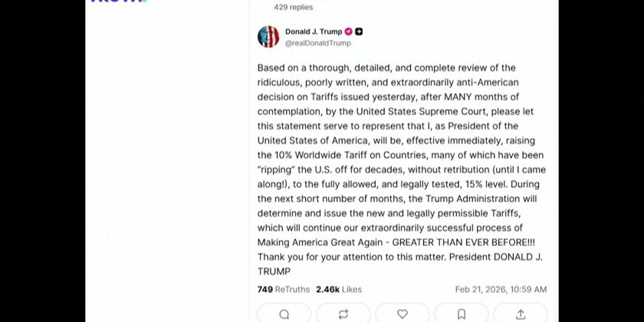The image size is (644, 322).
Task: ReTruth this post using the repost icon
Action: click(343, 314)
